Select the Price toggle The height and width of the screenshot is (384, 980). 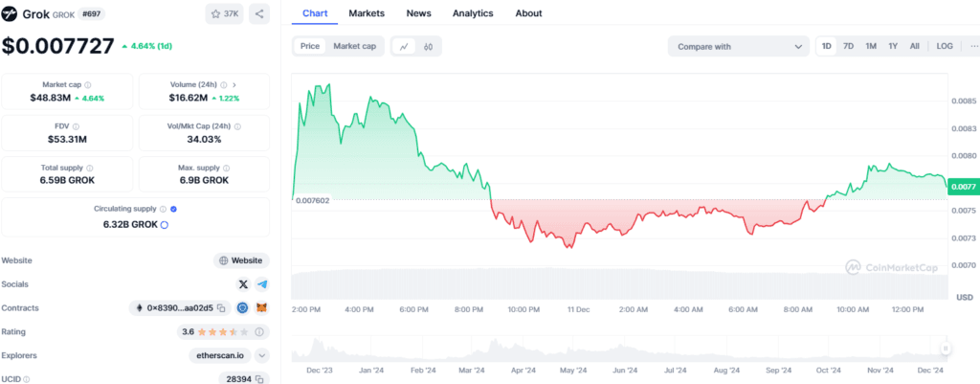(310, 46)
